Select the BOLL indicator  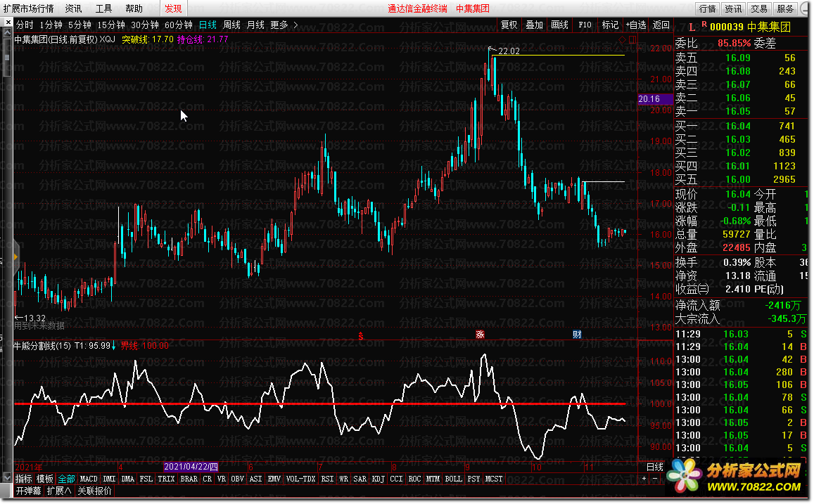pos(453,479)
